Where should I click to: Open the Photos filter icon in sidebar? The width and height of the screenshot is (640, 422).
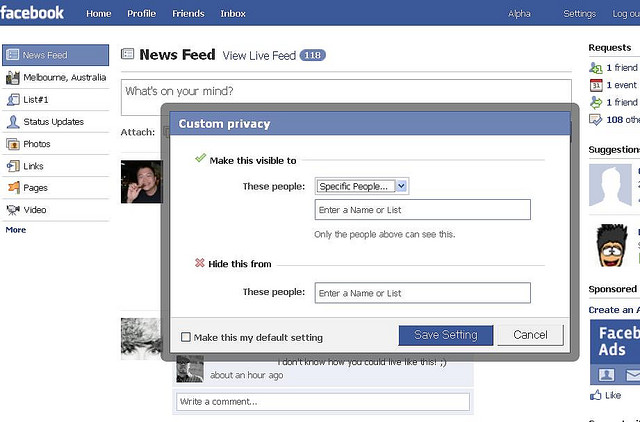pos(13,144)
